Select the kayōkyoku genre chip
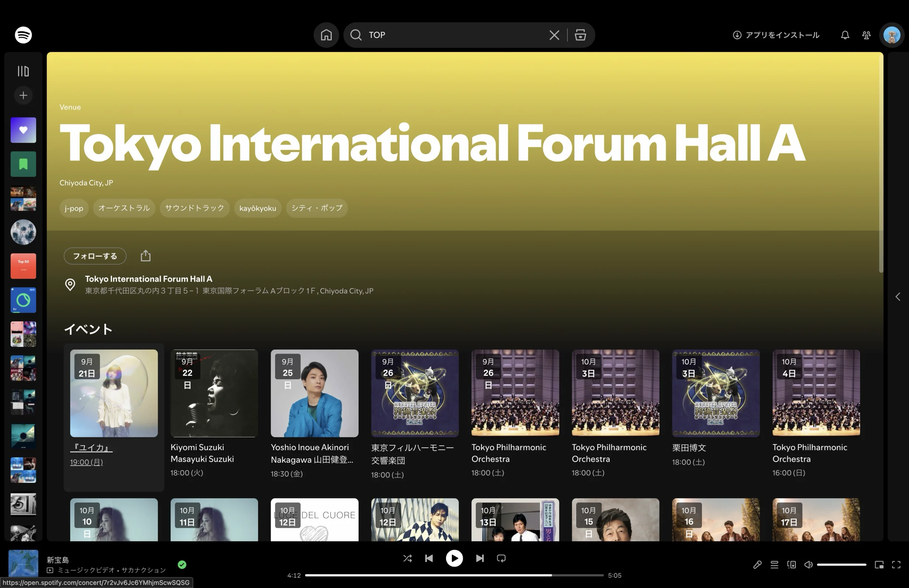This screenshot has height=588, width=909. tap(258, 208)
